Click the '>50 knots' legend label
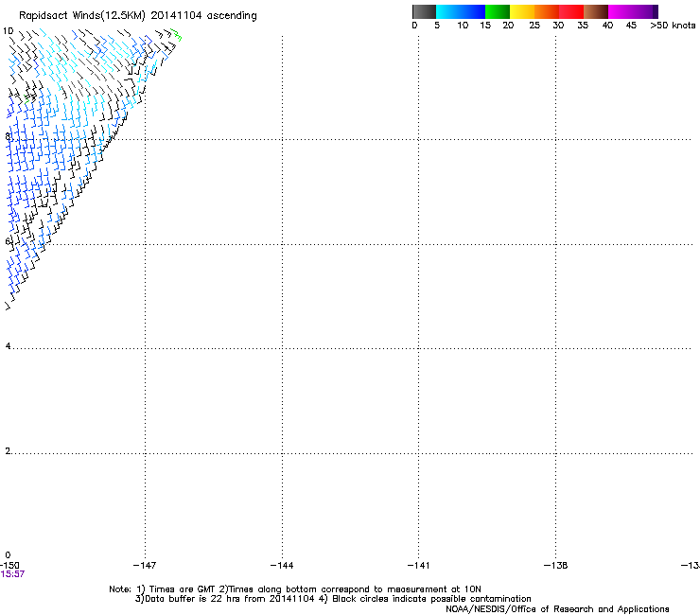This screenshot has height=615, width=700. [x=673, y=26]
